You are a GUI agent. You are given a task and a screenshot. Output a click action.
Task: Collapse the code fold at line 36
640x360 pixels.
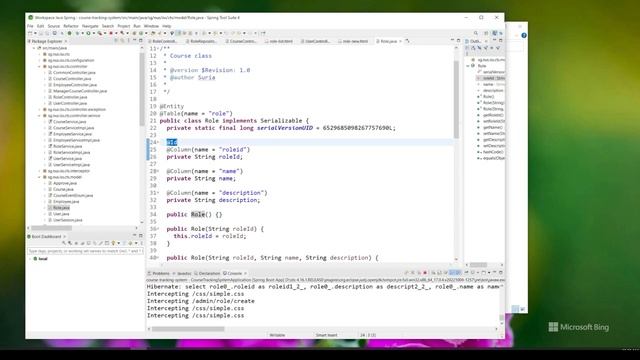[158, 229]
